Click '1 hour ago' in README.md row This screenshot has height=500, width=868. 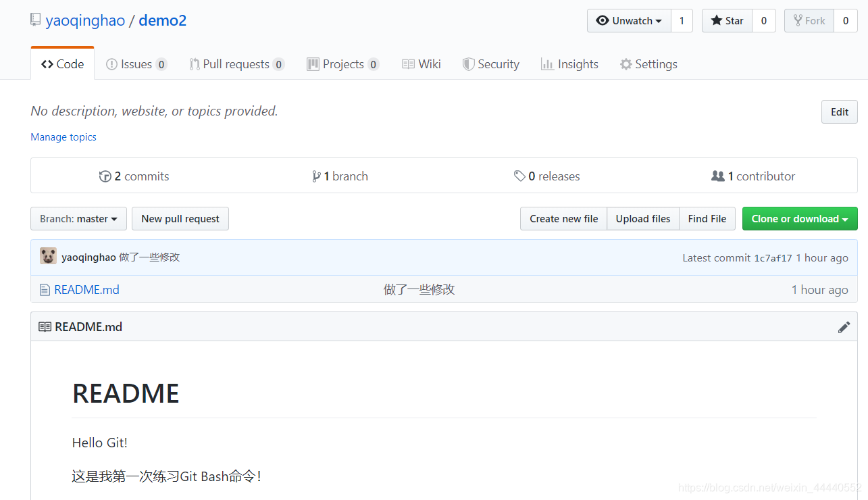(819, 290)
